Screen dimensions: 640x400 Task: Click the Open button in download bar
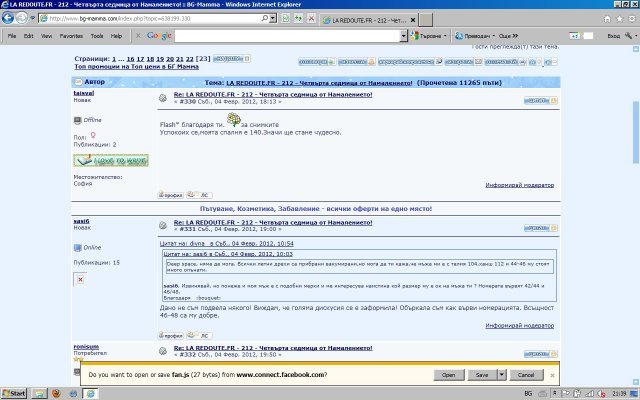[449, 374]
